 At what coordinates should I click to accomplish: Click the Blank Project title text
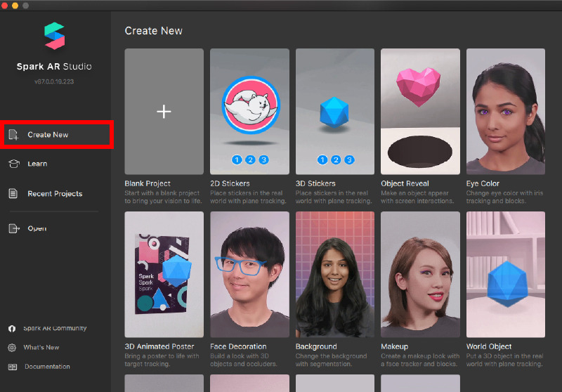[148, 183]
